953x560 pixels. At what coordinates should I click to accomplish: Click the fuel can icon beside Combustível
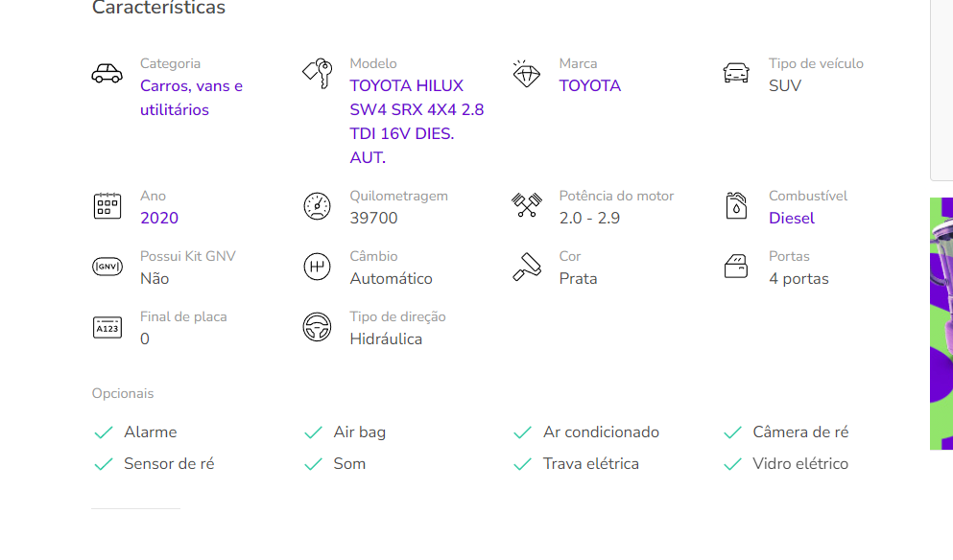pos(736,206)
